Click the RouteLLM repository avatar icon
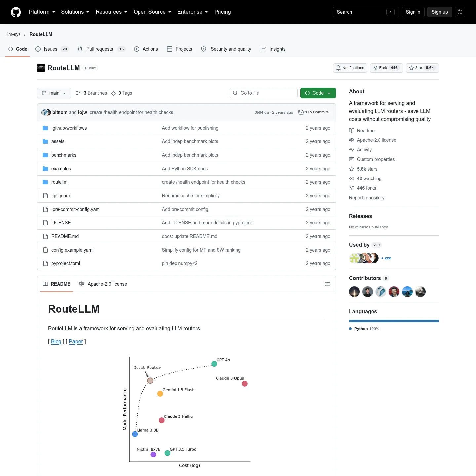 tap(41, 68)
